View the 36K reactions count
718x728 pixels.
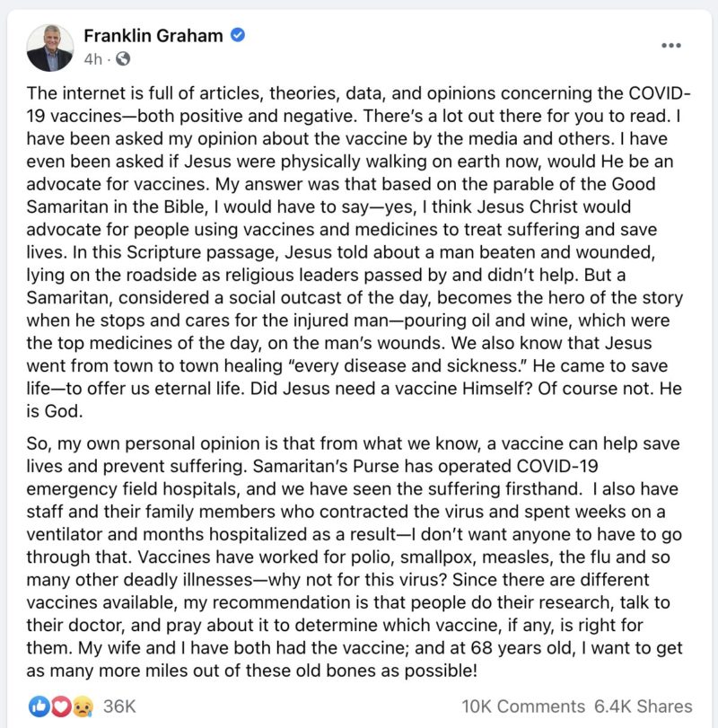[119, 706]
